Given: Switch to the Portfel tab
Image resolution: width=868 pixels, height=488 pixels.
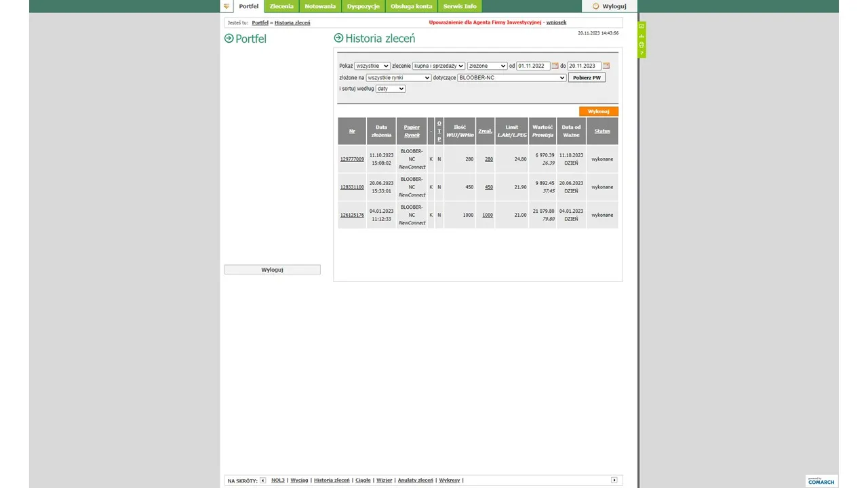Looking at the screenshot, I should point(249,6).
